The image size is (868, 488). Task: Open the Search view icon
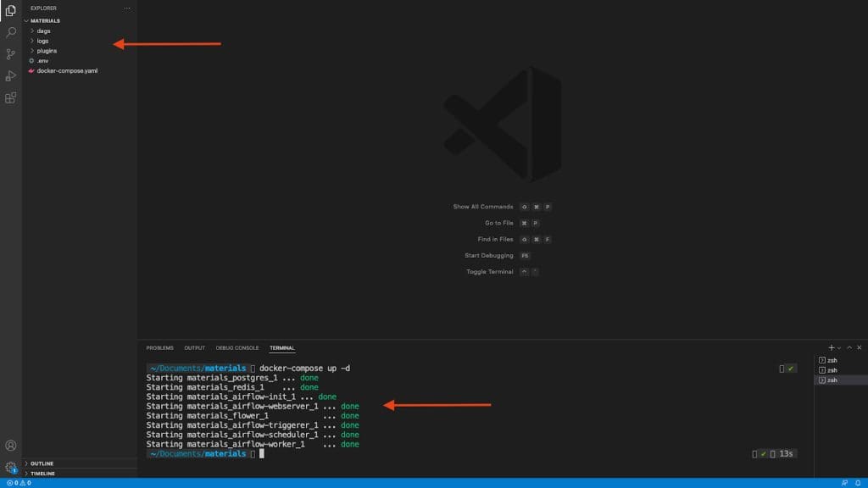(11, 32)
